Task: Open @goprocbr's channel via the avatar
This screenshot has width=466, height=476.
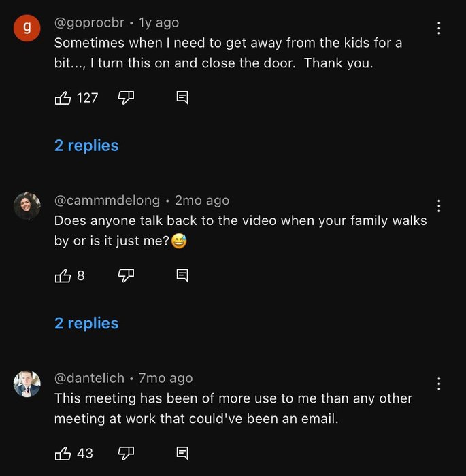Action: [27, 28]
